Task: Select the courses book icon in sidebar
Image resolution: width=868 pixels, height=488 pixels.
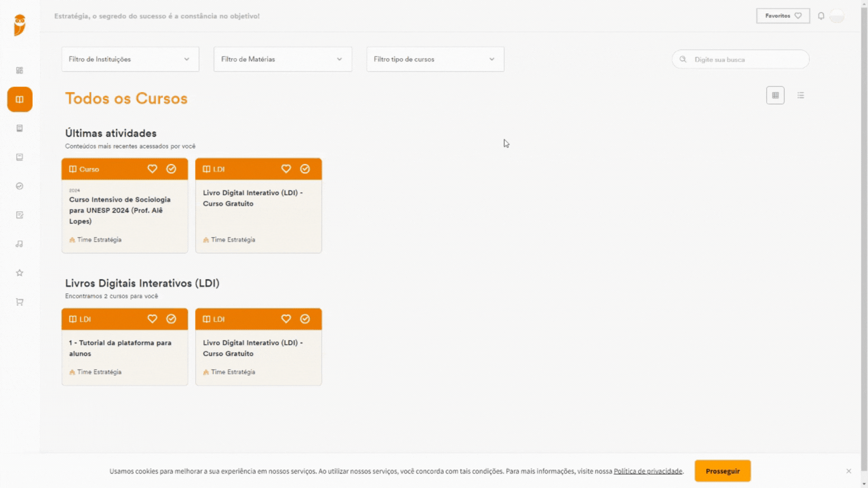Action: coord(19,99)
